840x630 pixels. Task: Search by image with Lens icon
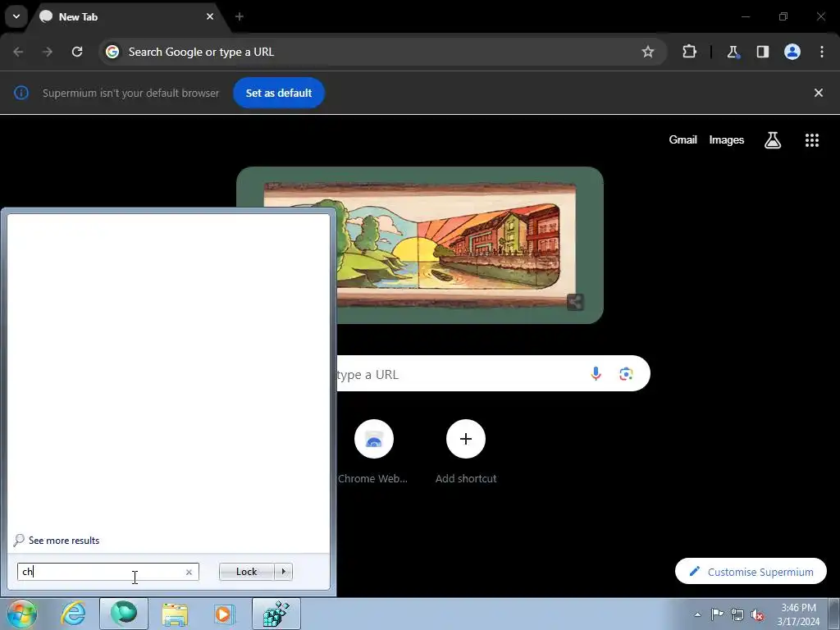(626, 373)
